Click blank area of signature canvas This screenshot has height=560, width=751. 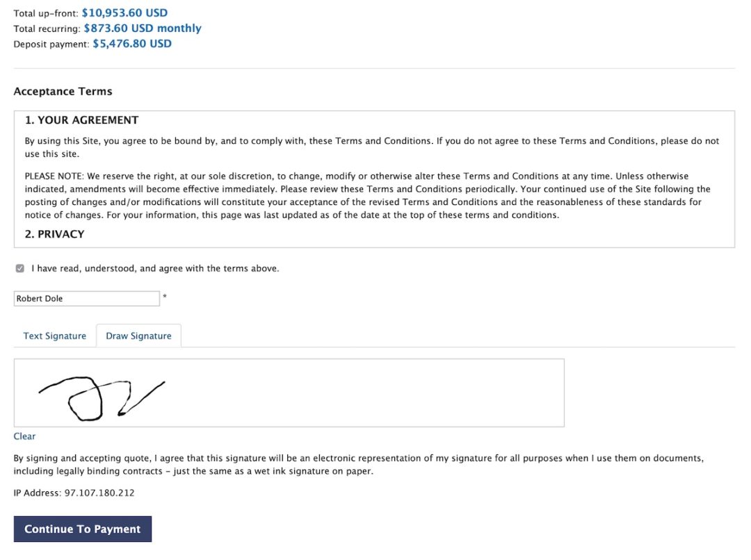pyautogui.click(x=364, y=393)
